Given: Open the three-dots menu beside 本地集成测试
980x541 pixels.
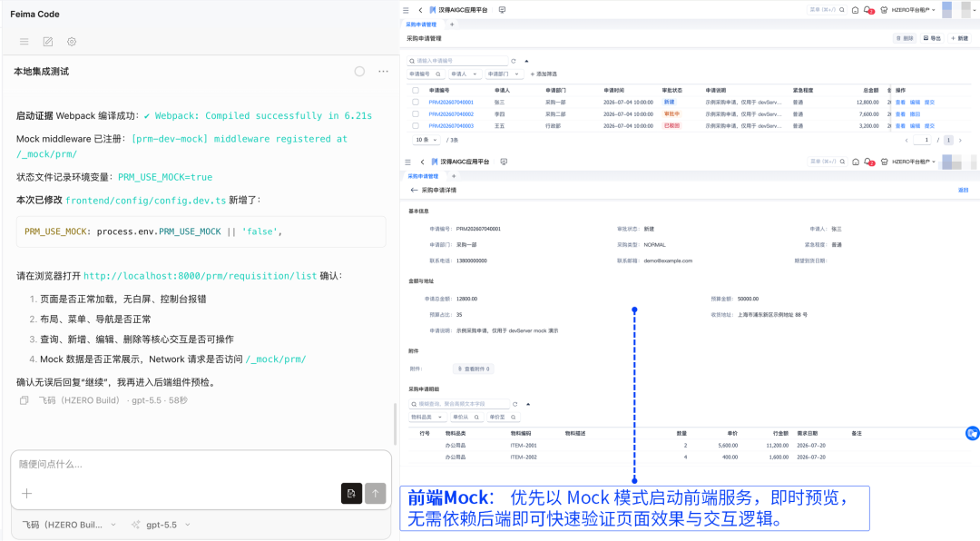Looking at the screenshot, I should 383,72.
